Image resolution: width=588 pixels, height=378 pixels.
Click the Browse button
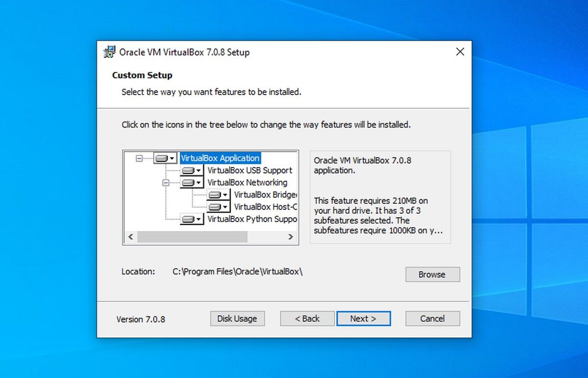432,274
